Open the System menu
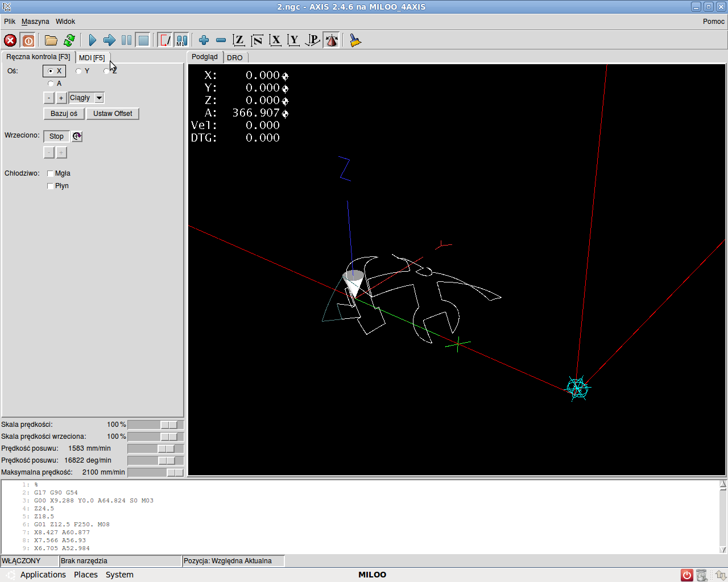The height and width of the screenshot is (582, 728). [119, 575]
